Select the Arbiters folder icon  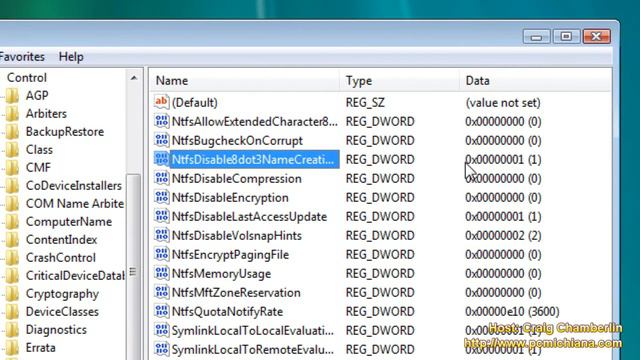click(12, 114)
